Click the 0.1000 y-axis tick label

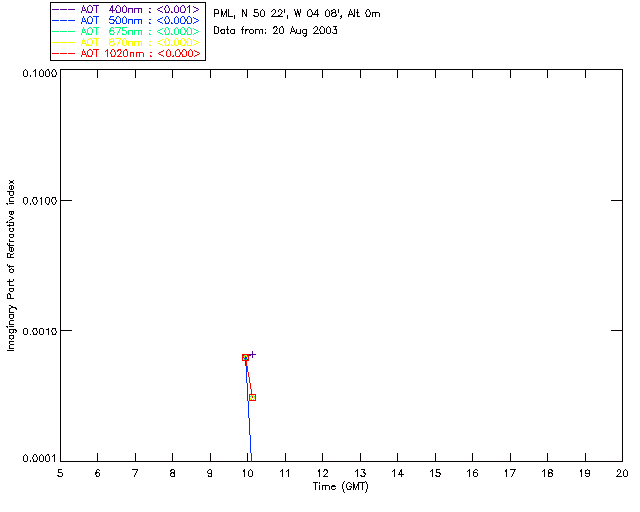tap(40, 73)
